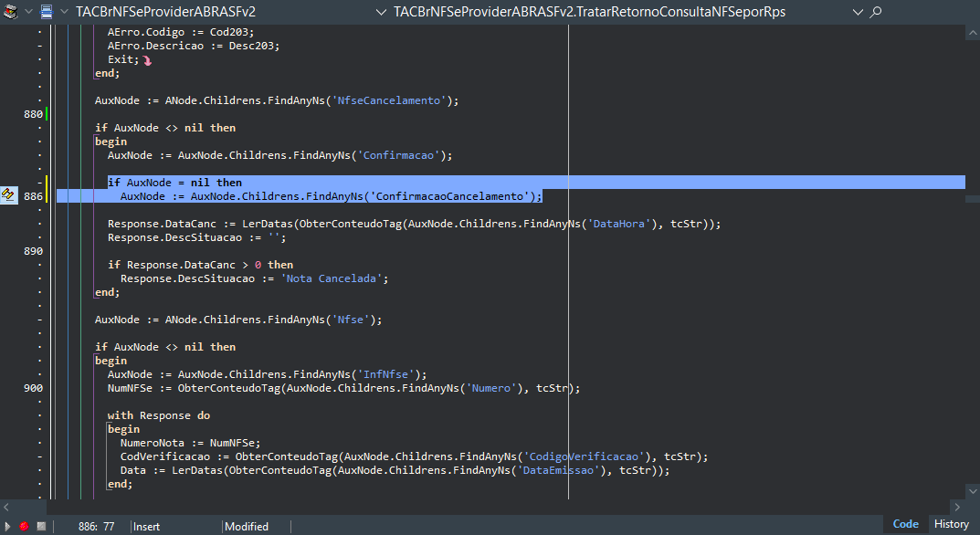Click vertical scrollbar up arrow
Image resolution: width=980 pixels, height=535 pixels.
pyautogui.click(x=973, y=32)
